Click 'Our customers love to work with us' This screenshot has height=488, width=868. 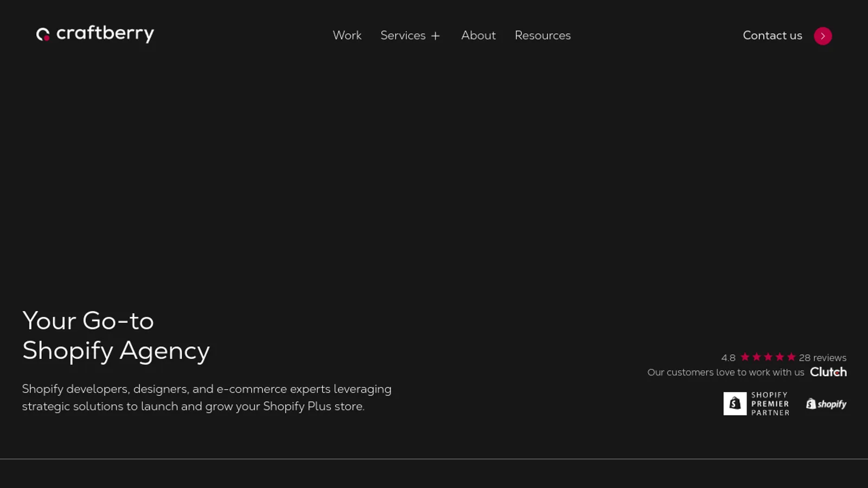tap(726, 373)
